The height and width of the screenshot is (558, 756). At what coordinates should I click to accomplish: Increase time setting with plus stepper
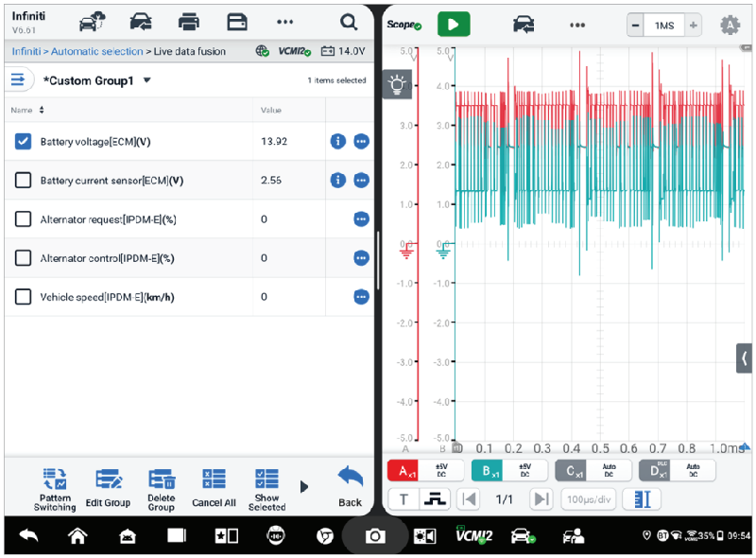pos(694,26)
